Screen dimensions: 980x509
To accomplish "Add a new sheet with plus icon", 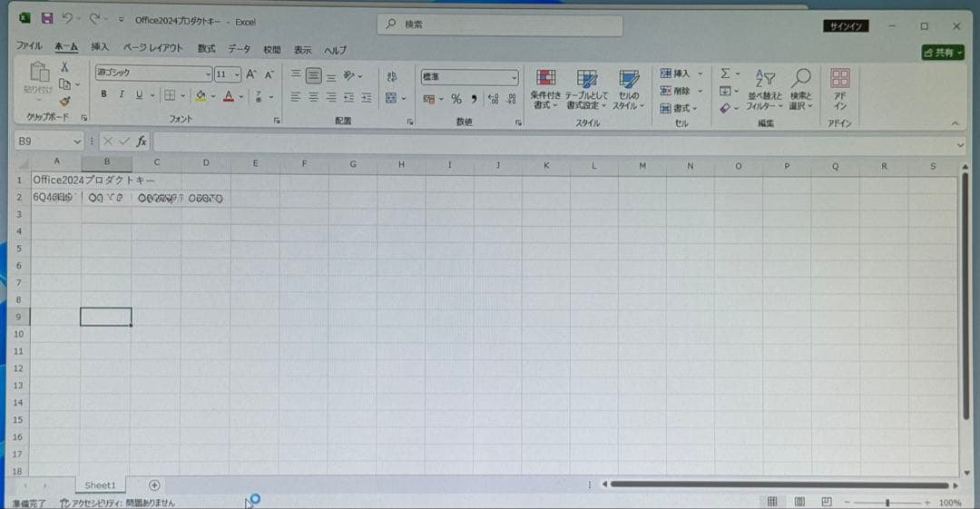I will [154, 485].
